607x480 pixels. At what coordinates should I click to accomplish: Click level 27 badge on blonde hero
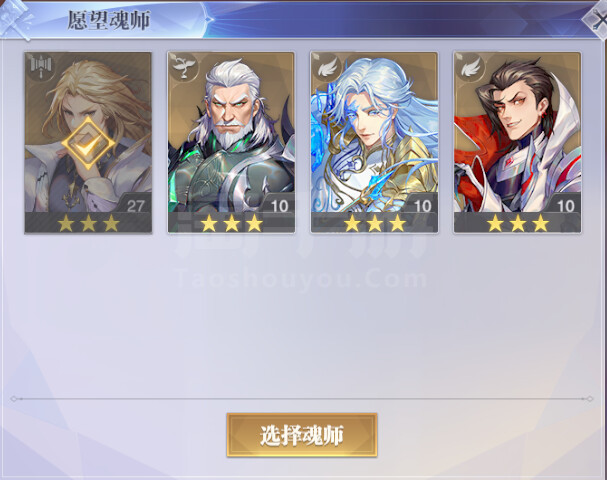click(135, 206)
